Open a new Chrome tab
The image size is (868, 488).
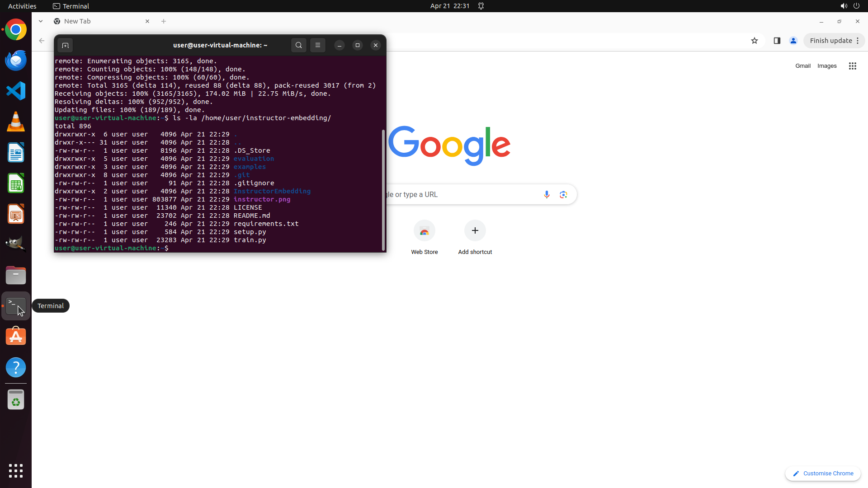[164, 21]
